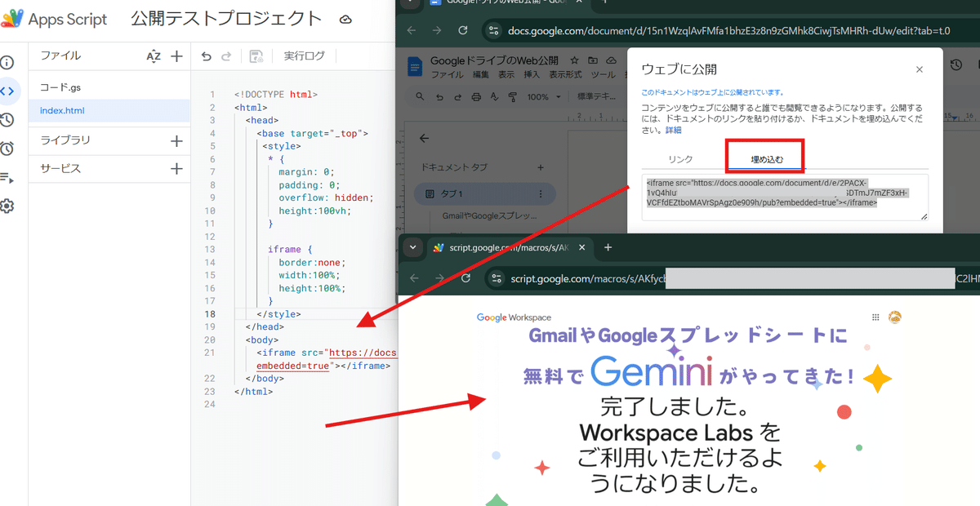Screen dimensions: 980x506
Task: Open the 表示形式 menu in Google Docs
Action: pos(565,74)
